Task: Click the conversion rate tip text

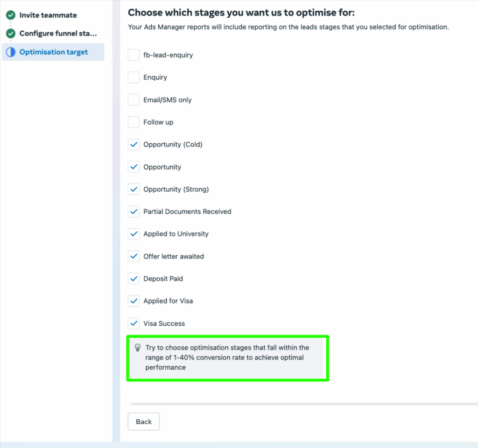Action: tap(227, 357)
